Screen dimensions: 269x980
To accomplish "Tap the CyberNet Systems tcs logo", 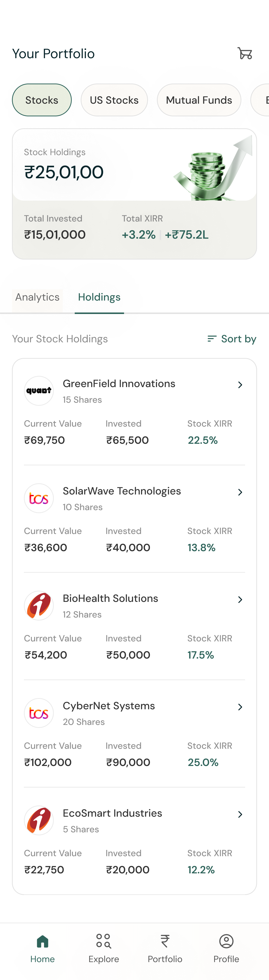I will click(x=39, y=713).
